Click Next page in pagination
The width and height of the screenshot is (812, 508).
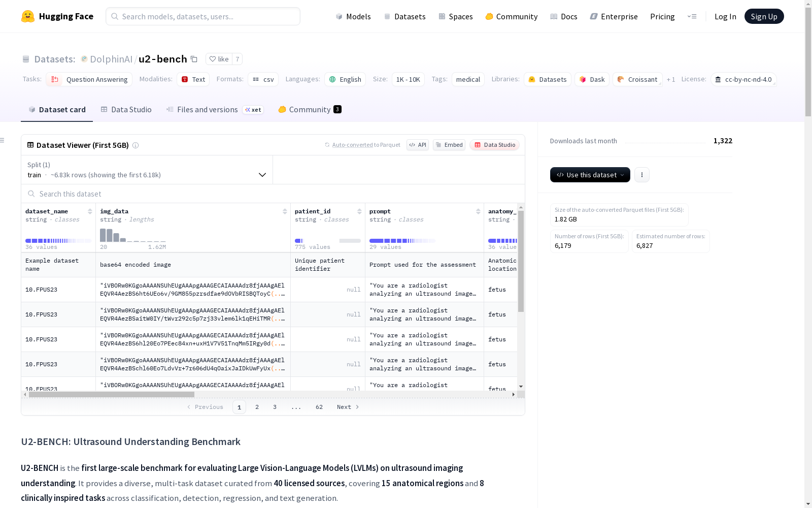pos(348,407)
